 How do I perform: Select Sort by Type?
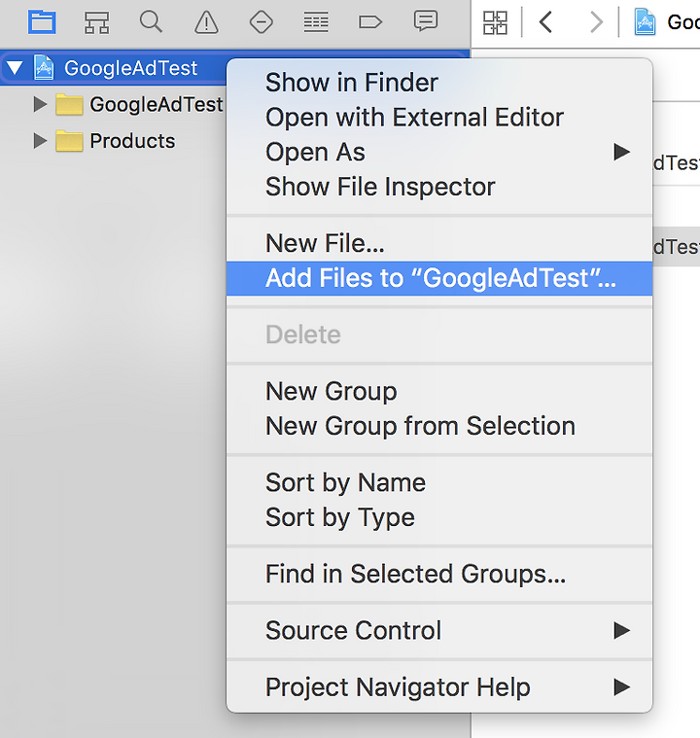[439, 517]
